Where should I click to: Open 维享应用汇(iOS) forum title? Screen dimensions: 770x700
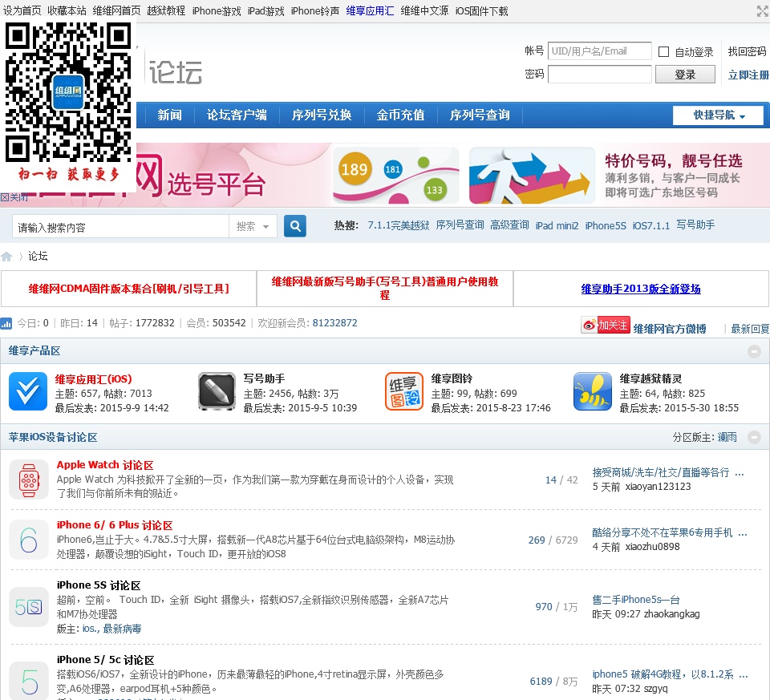(93, 379)
